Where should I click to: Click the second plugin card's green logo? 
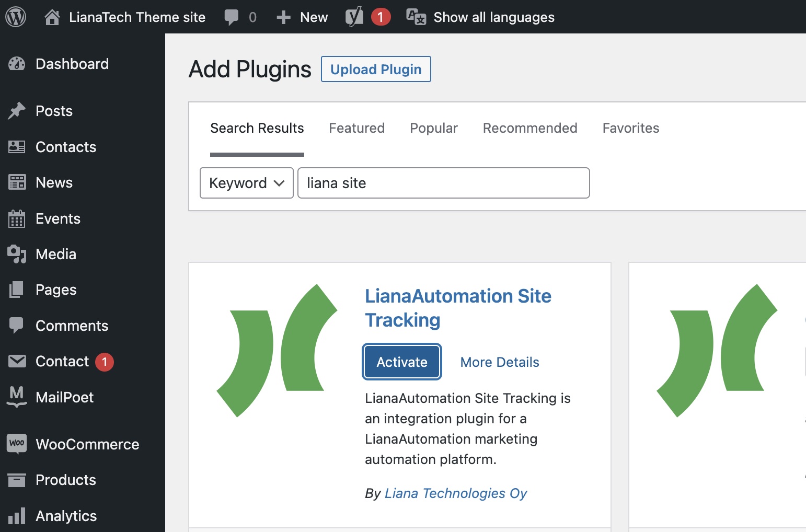(x=717, y=351)
